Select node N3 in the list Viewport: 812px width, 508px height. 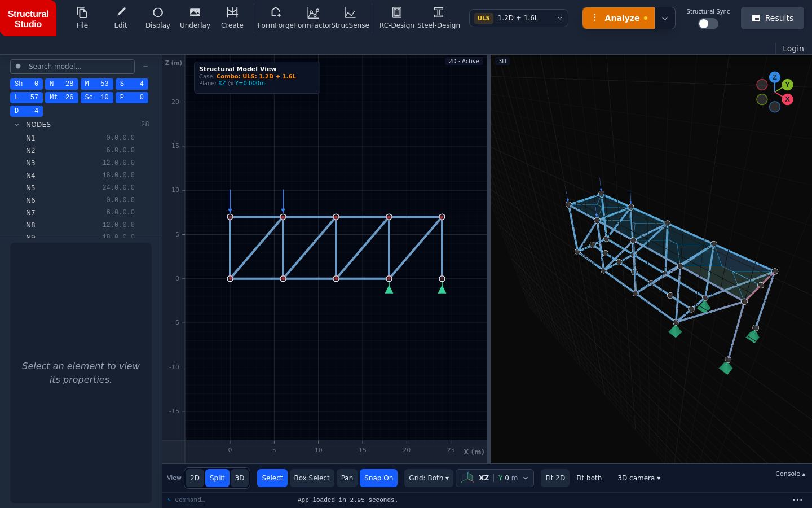(80, 163)
